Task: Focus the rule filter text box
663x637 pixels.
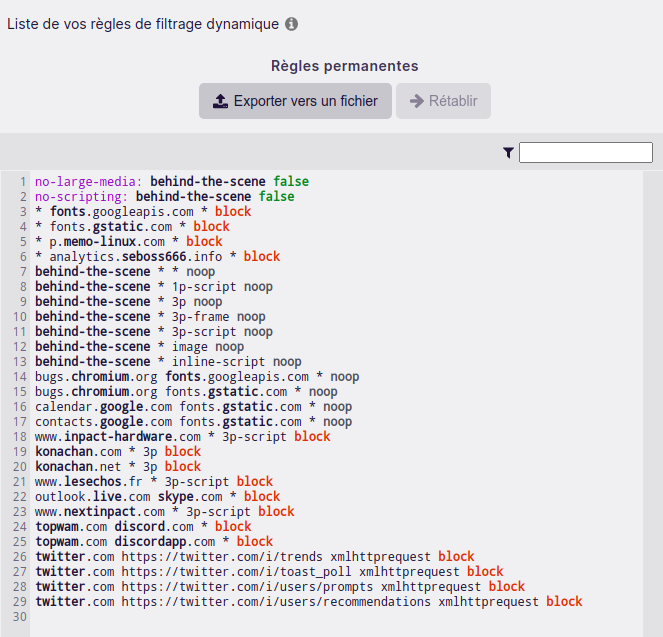Action: click(x=585, y=153)
